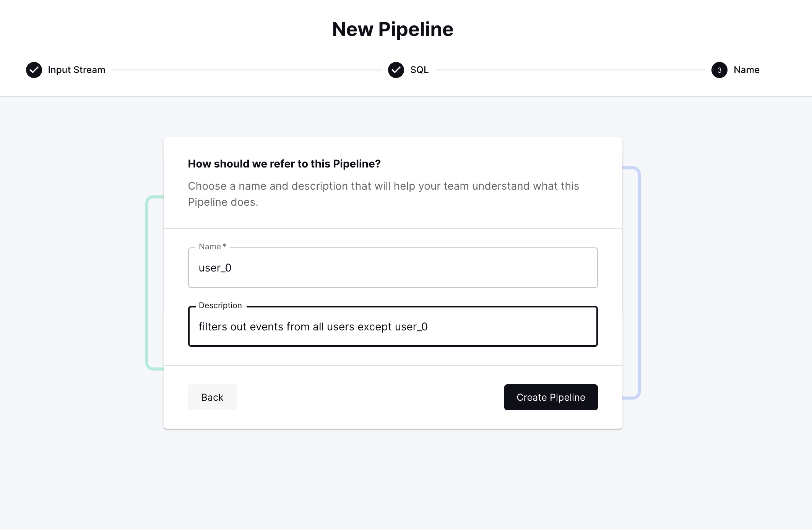
Task: Click the 'How should we refer' heading
Action: pyautogui.click(x=284, y=164)
